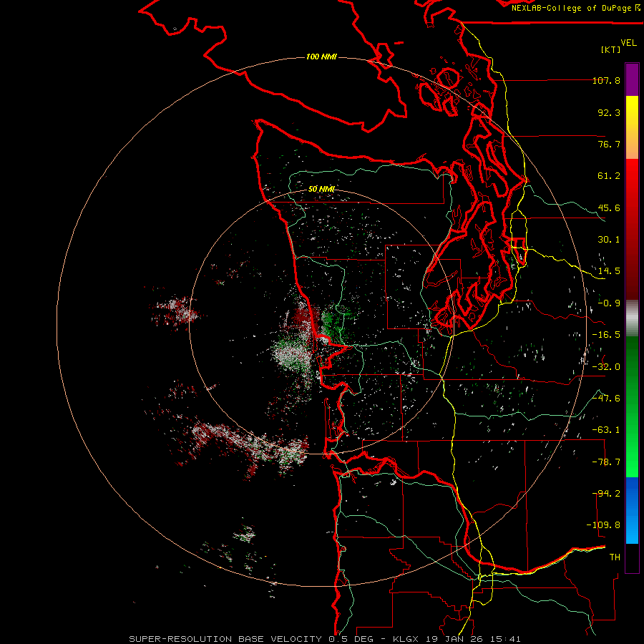Screen dimensions: 644x644
Task: Select the 30.1 scale value
Action: click(x=609, y=240)
